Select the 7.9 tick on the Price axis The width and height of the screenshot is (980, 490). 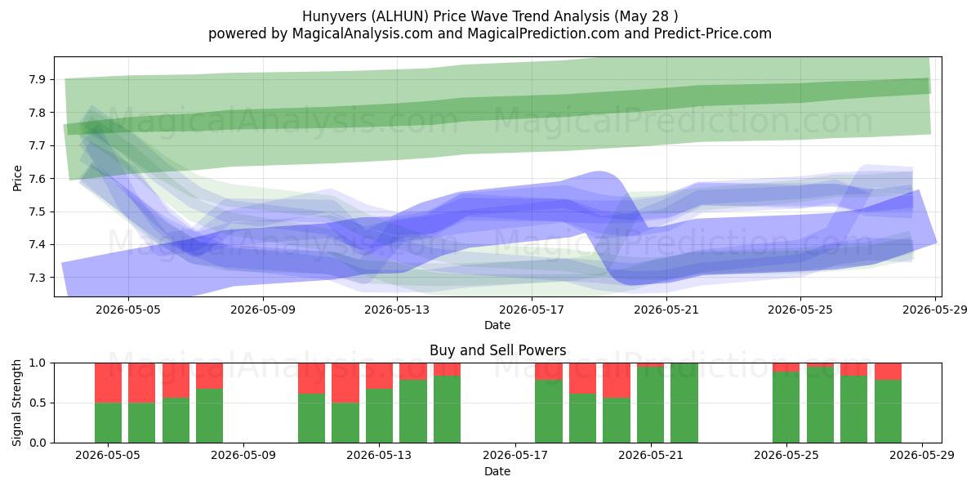pyautogui.click(x=36, y=79)
